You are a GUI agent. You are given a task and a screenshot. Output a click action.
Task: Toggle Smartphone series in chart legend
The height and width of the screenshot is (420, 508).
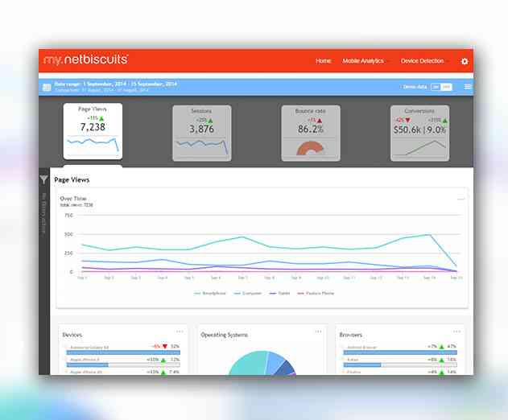click(x=209, y=293)
